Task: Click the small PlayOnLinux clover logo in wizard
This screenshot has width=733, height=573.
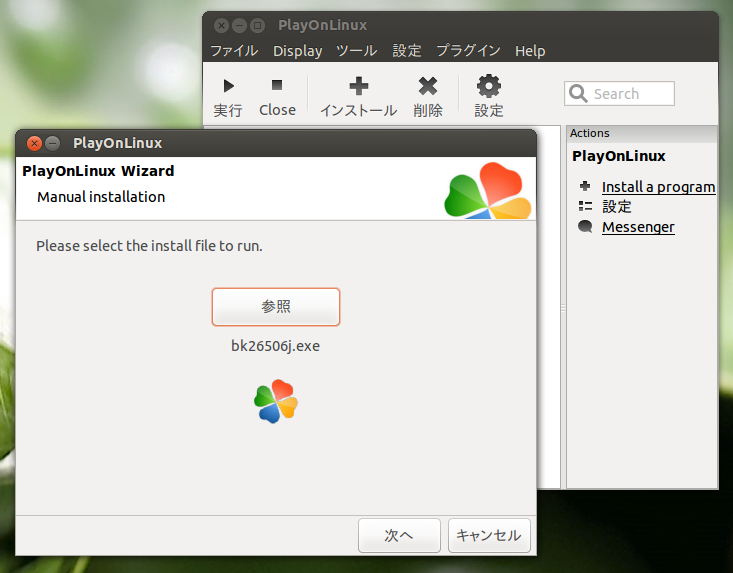Action: (x=276, y=401)
